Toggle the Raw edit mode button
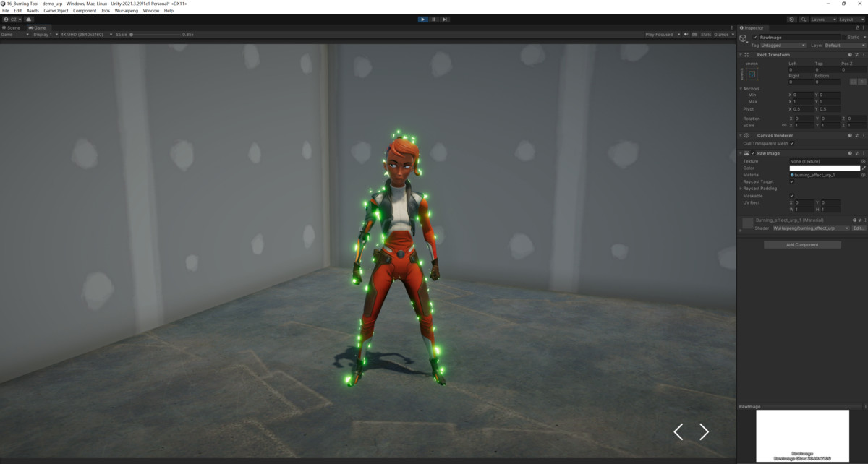The image size is (868, 464). 862,82
